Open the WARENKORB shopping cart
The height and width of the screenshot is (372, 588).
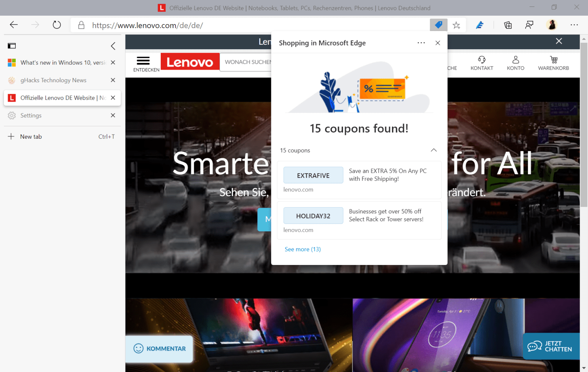[554, 63]
